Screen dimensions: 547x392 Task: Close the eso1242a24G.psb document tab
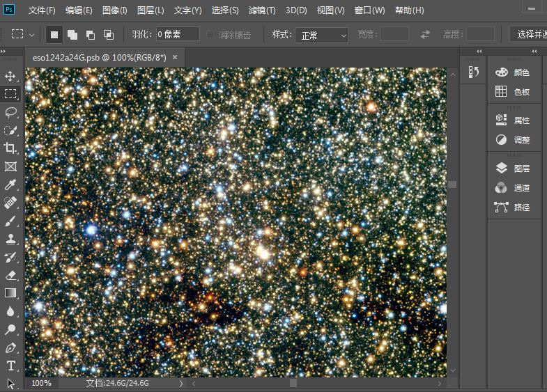175,57
